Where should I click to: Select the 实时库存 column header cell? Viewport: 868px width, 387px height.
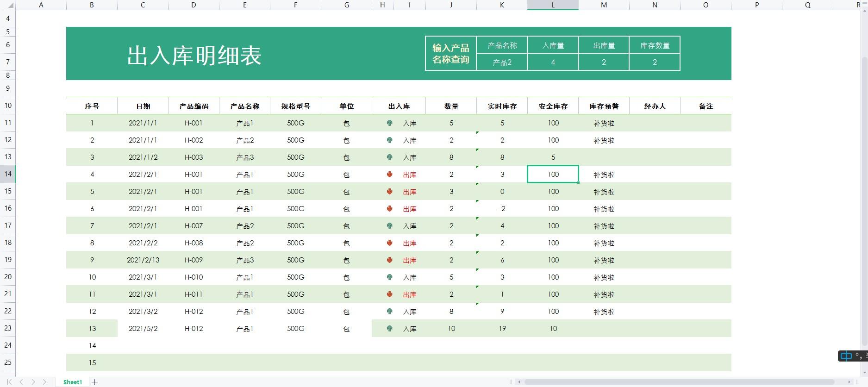502,106
